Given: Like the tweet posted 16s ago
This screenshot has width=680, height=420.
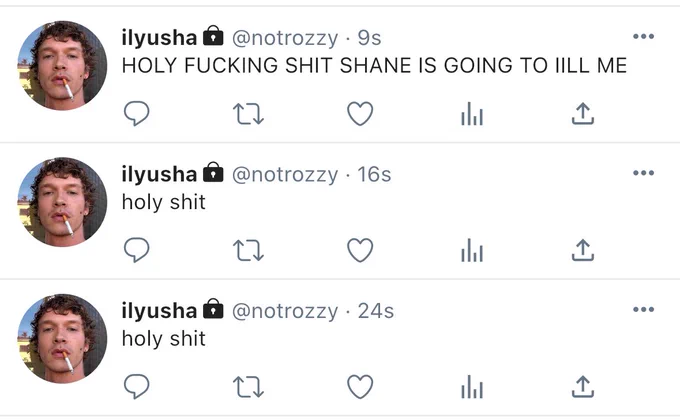Looking at the screenshot, I should coord(360,250).
